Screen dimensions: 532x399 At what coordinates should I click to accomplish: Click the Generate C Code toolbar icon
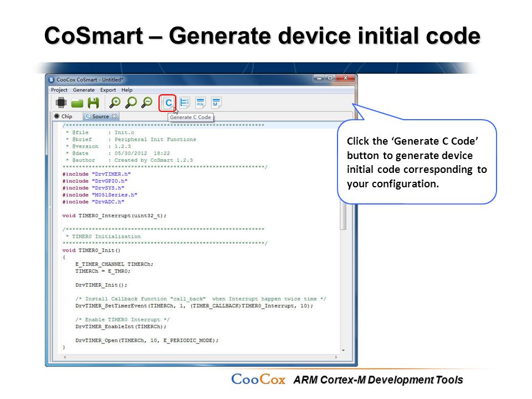click(x=168, y=103)
